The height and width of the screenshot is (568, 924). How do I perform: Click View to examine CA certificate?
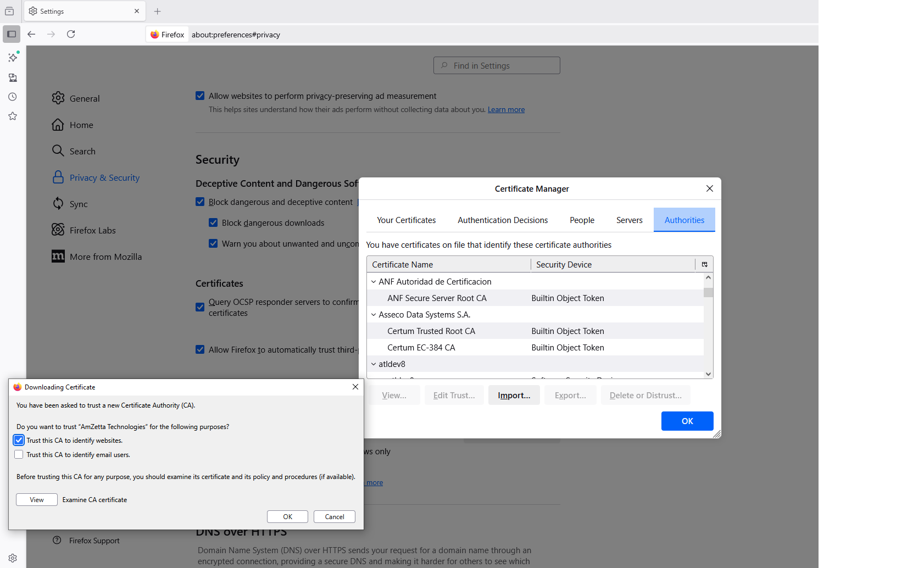[37, 500]
